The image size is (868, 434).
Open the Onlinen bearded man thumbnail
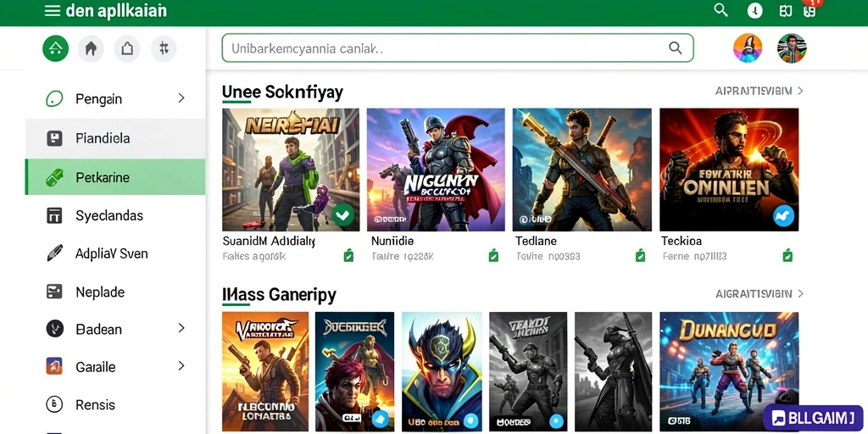[729, 170]
